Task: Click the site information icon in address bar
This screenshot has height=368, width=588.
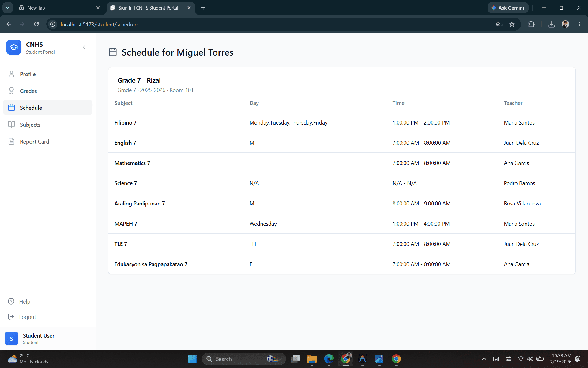Action: point(53,24)
